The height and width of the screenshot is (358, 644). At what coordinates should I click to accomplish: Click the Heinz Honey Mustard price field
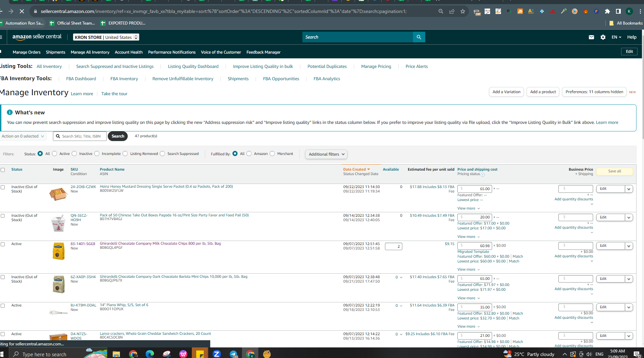(x=475, y=189)
